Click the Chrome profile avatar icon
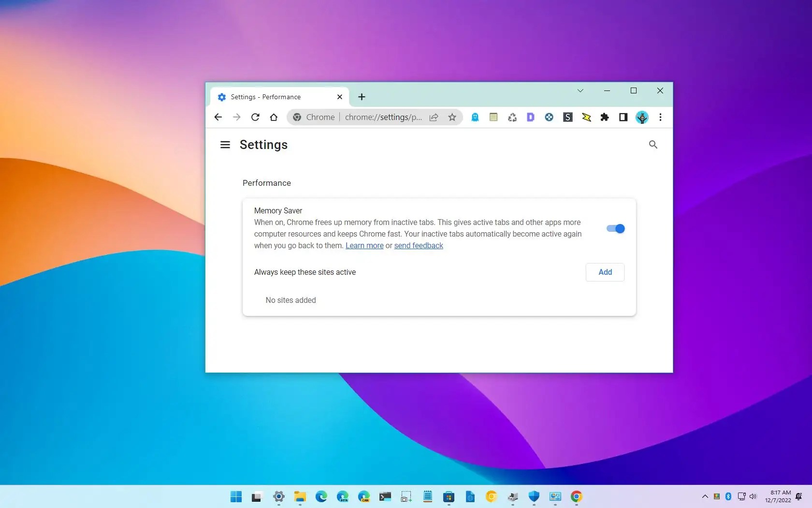The image size is (812, 508). tap(642, 117)
